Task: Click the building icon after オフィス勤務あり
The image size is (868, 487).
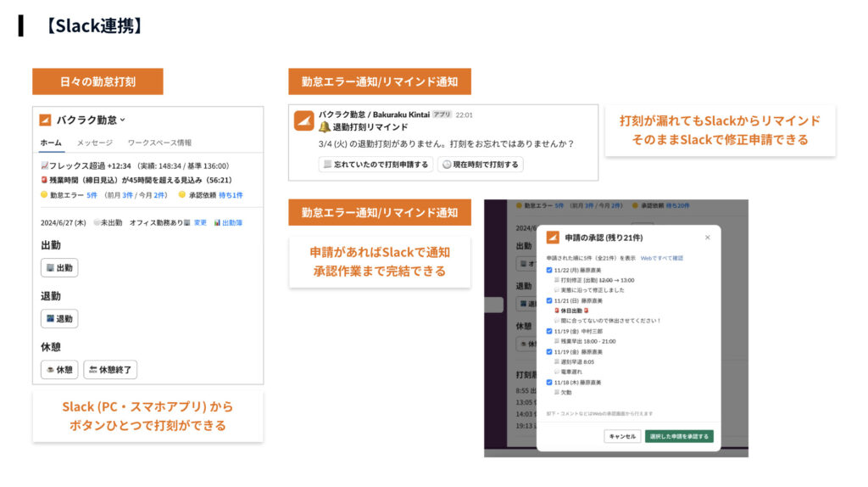Action: (x=187, y=223)
